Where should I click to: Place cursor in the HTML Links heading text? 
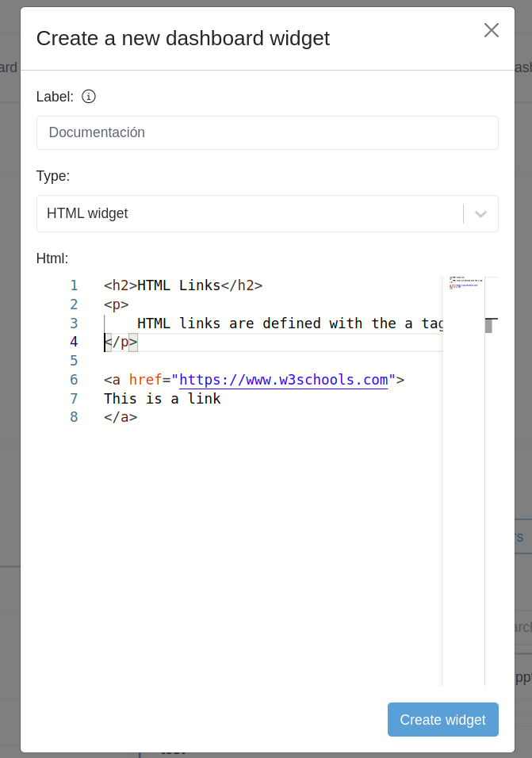coord(178,285)
